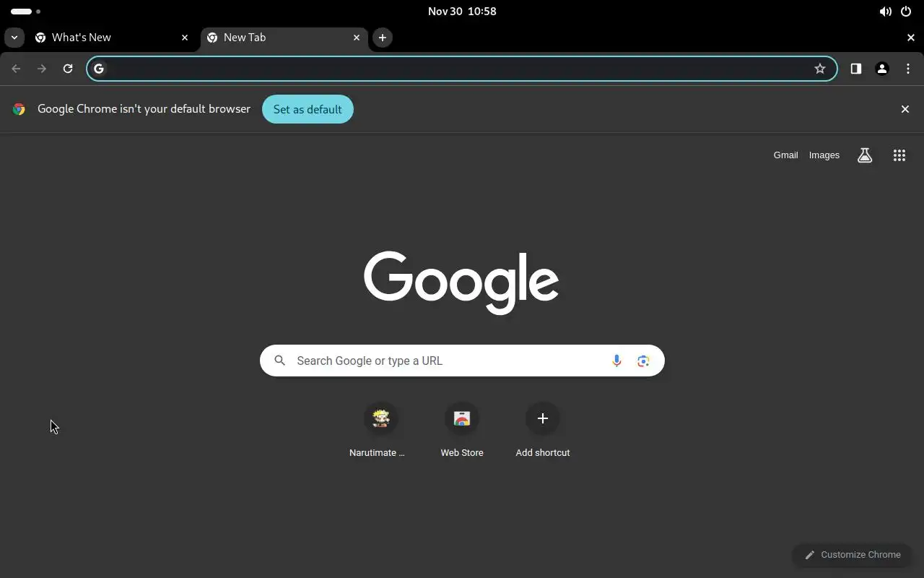Open the Gmail link
Screen dimensions: 924x578
coord(785,155)
